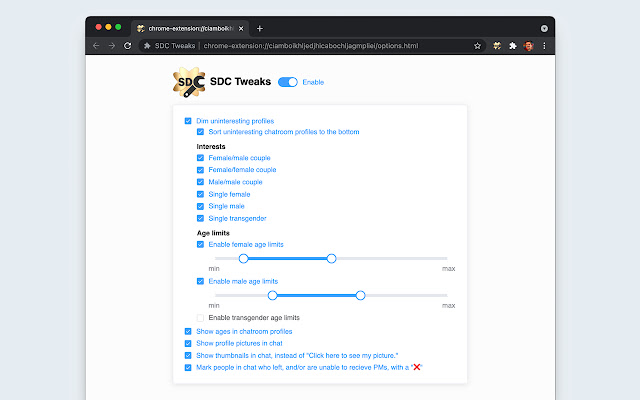Open the Extensions puzzle piece menu

[512, 46]
